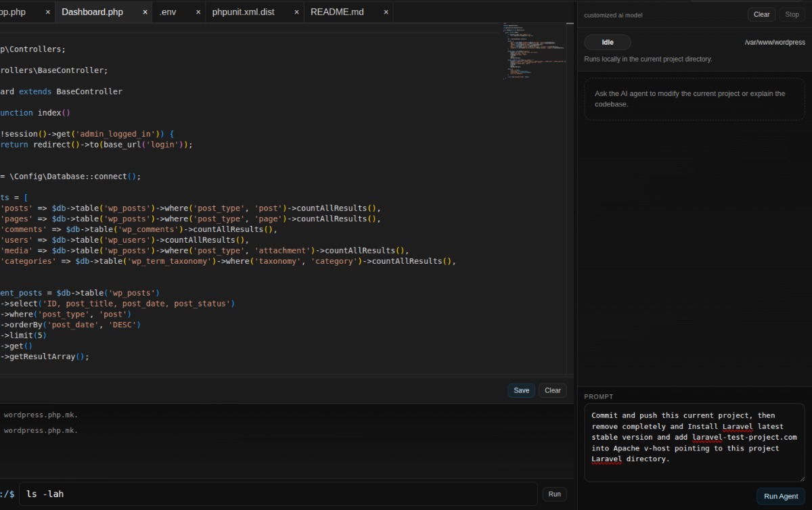Select the README.md tab

[x=337, y=12]
